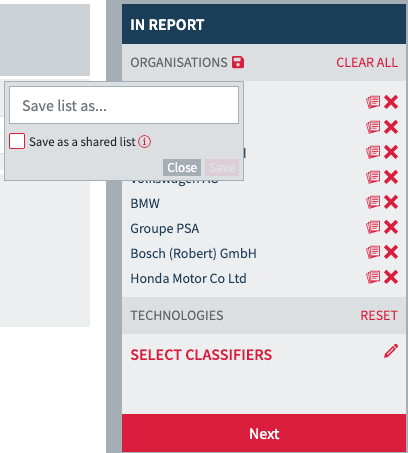Viewport: 408px width, 453px height.
Task: Open documents icon for Bosch (Robert) GmbH
Action: point(373,252)
